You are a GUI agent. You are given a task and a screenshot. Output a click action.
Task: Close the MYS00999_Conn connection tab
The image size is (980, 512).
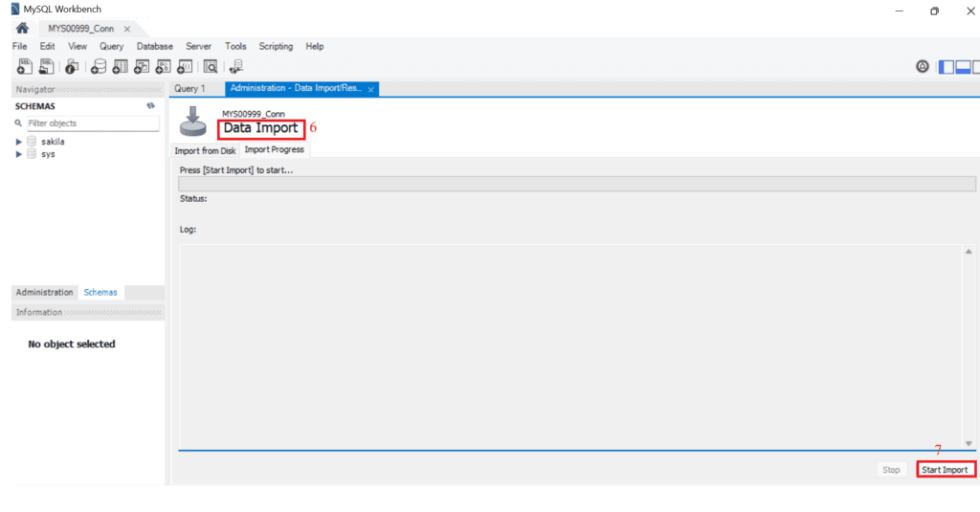tap(127, 29)
